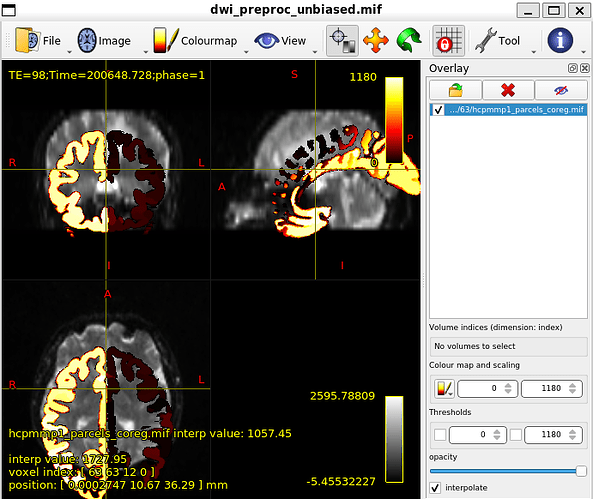
Task: Expand the Colourmap dropdown arrow
Action: [246, 52]
